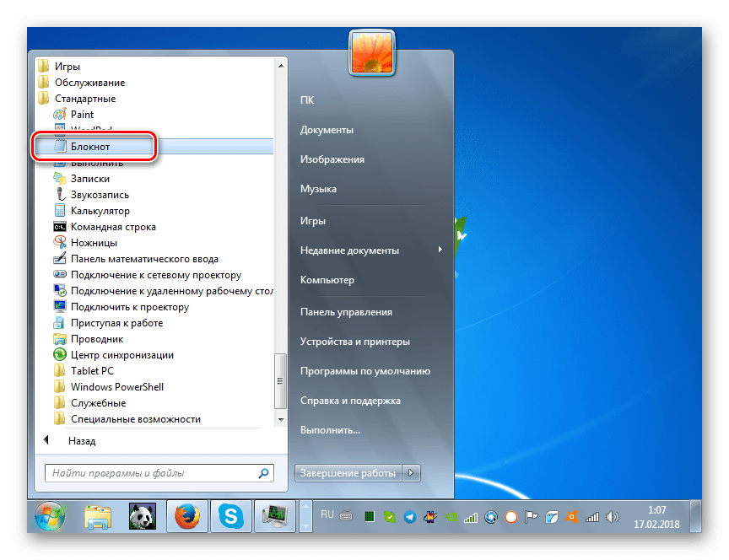The image size is (729, 560).
Task: Expand the Tablet PC folder
Action: coord(84,371)
